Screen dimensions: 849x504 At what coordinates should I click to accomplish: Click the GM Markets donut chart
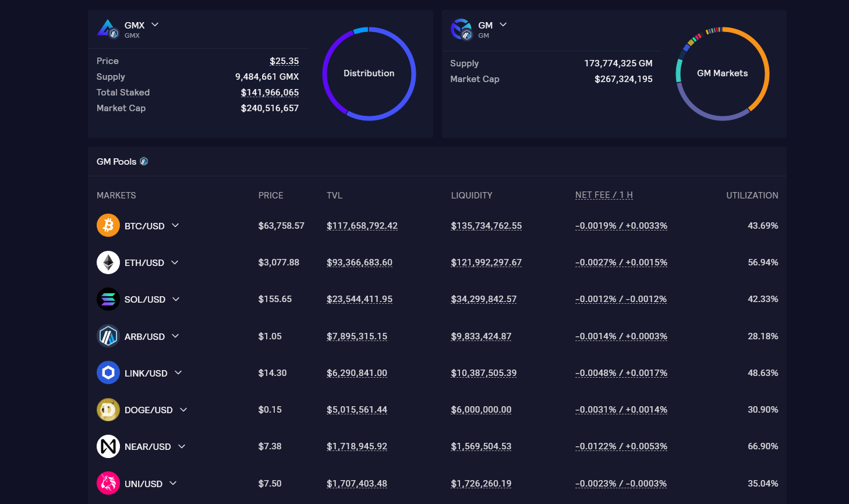pyautogui.click(x=722, y=73)
